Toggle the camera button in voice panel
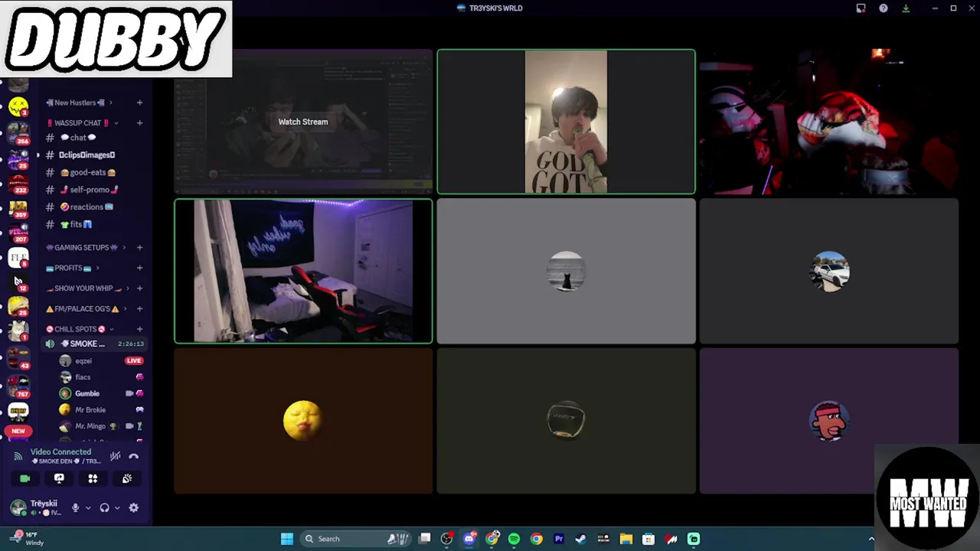This screenshot has height=551, width=980. click(25, 478)
